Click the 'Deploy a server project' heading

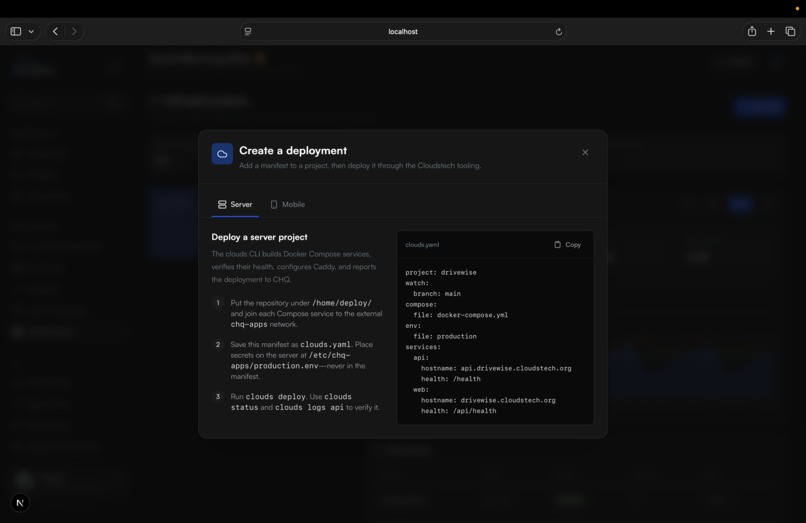coord(260,237)
